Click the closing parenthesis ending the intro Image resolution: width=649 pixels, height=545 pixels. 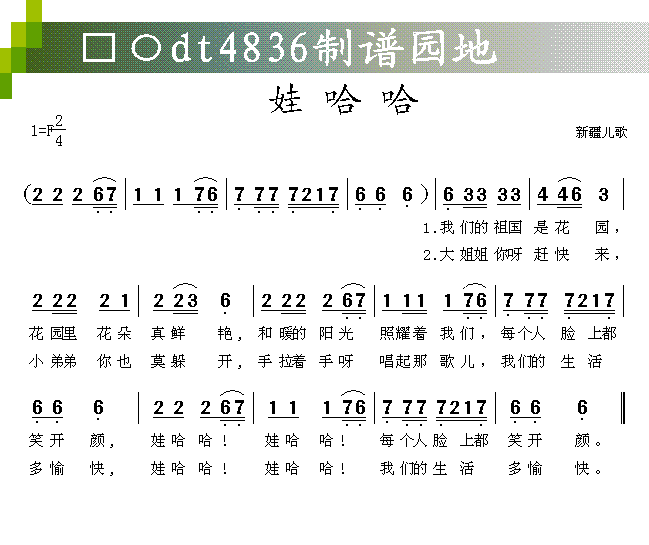pos(427,195)
